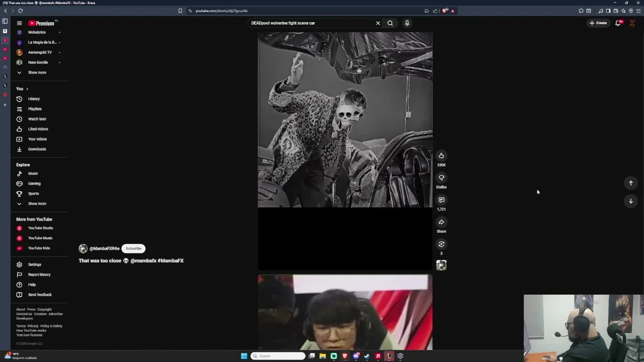Open Downloads in the sidebar
Screen dimensions: 644x362
(x=37, y=149)
